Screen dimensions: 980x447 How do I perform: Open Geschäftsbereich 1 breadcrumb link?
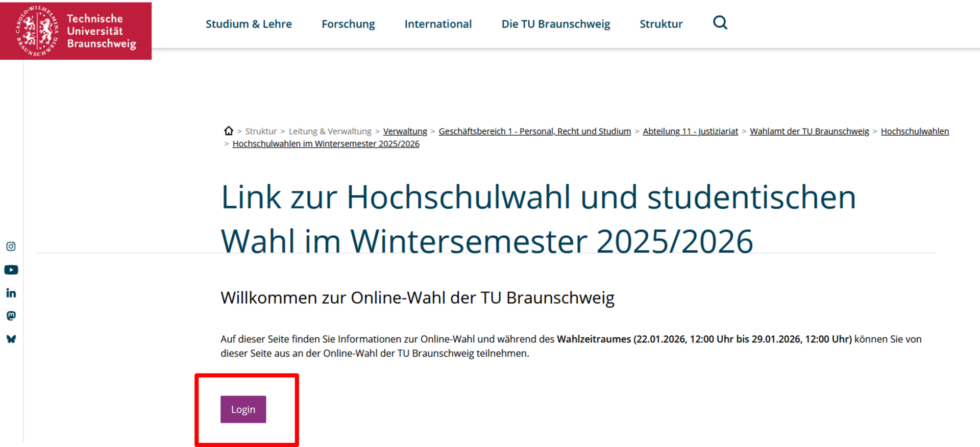click(x=534, y=131)
